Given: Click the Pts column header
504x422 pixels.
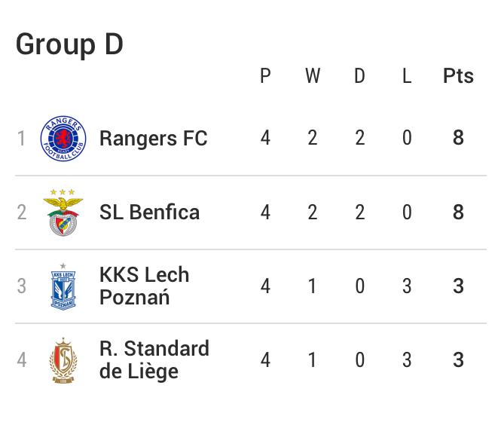Looking at the screenshot, I should [x=458, y=76].
